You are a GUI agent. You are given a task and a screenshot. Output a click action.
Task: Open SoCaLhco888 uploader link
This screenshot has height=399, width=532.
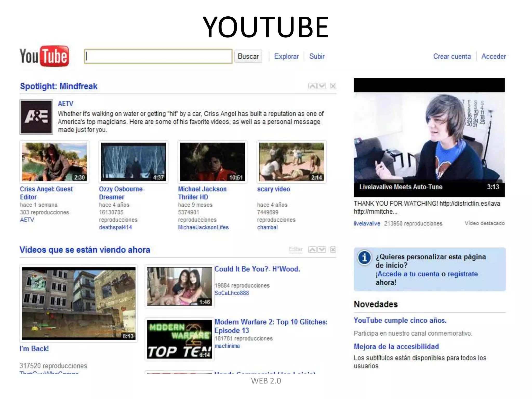click(232, 293)
